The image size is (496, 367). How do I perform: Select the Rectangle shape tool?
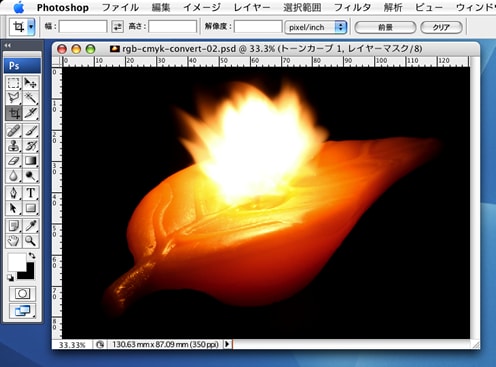tap(31, 208)
